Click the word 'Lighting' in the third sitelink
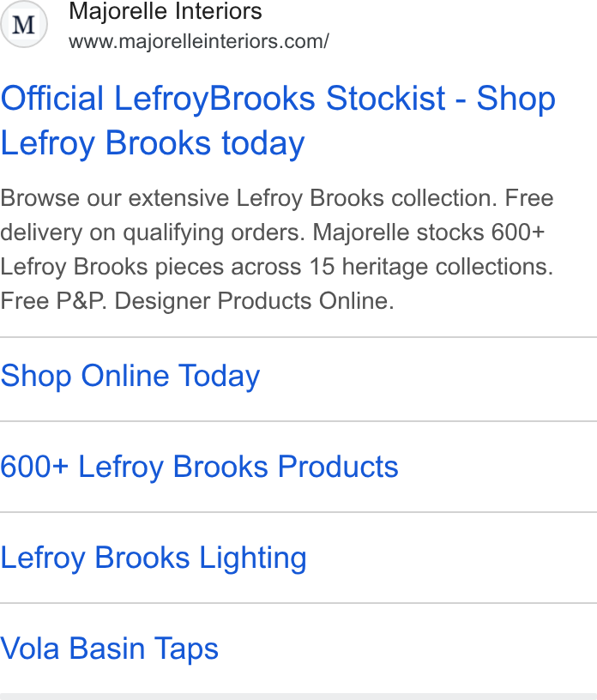This screenshot has height=700, width=597. [253, 558]
